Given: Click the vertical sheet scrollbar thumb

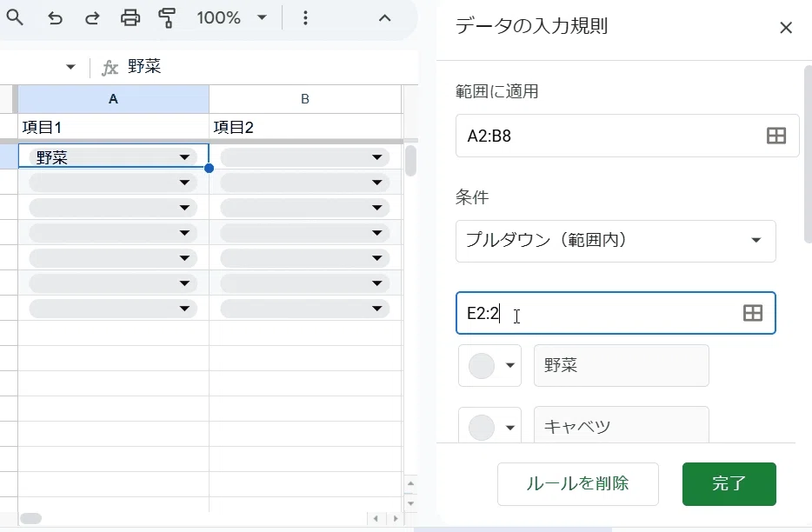Looking at the screenshot, I should pyautogui.click(x=410, y=161).
